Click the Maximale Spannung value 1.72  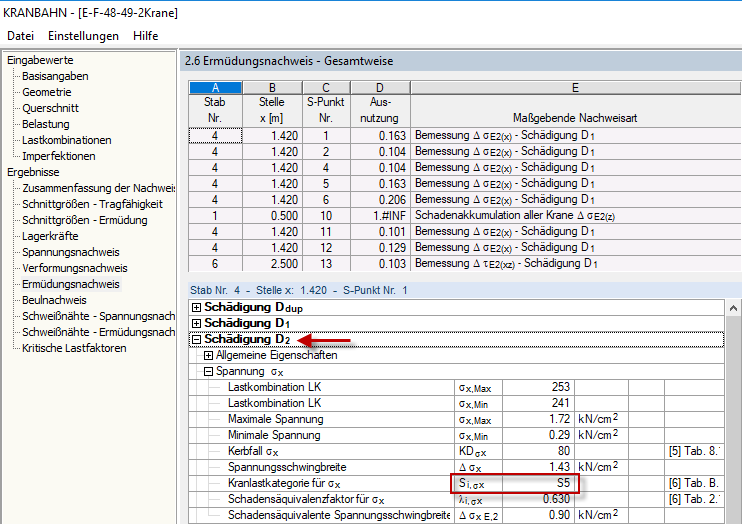pos(539,419)
